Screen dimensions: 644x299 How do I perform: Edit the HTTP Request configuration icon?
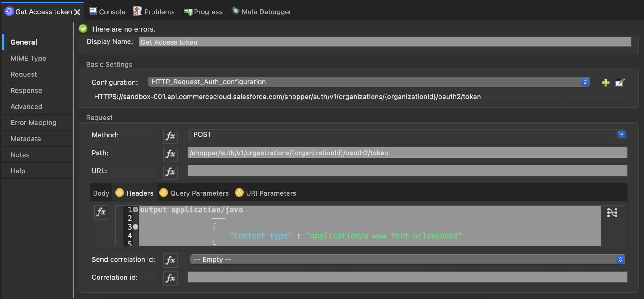point(620,82)
